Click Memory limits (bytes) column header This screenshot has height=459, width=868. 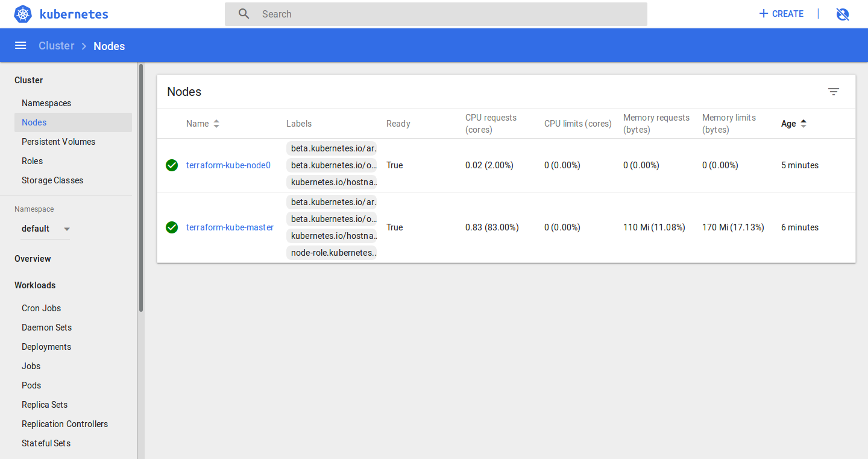(x=729, y=124)
